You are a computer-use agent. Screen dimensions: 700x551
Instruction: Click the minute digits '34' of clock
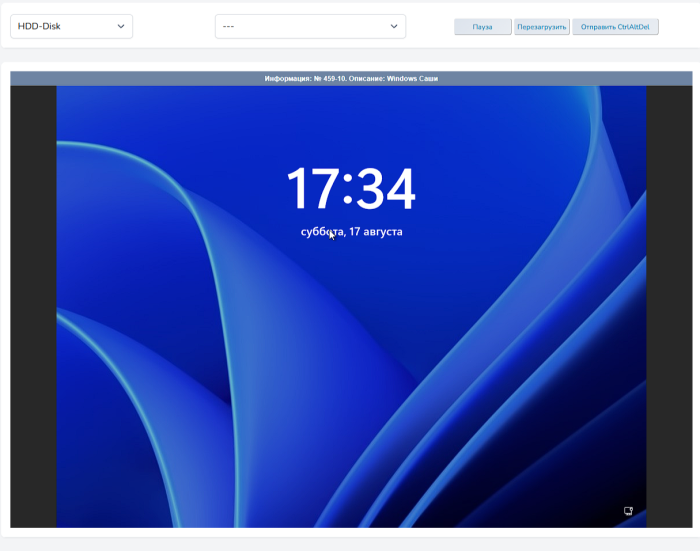[x=388, y=189]
